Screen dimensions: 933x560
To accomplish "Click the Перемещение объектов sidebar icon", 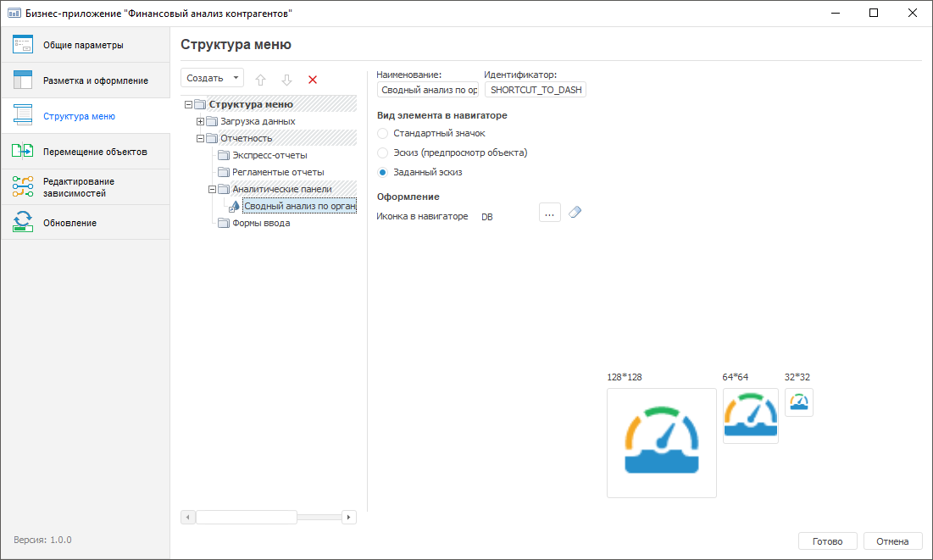I will 23,151.
